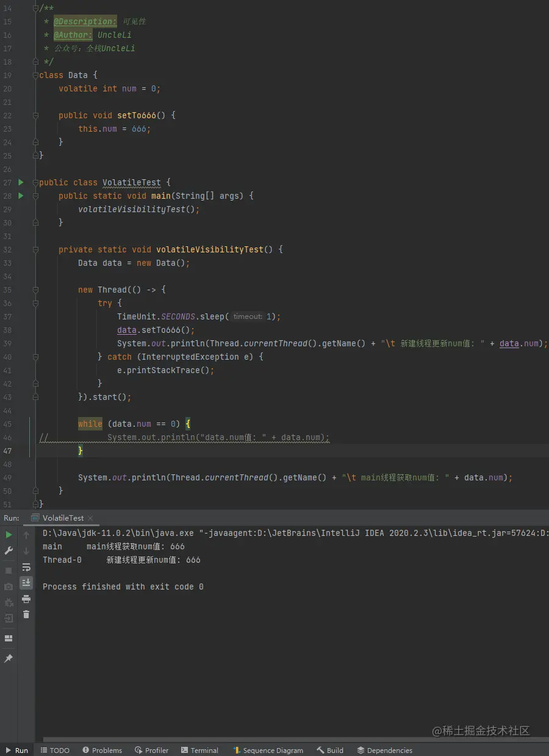This screenshot has height=756, width=549.
Task: Collapse volatileVisibilityTest method fold at line 32
Action: pos(35,249)
